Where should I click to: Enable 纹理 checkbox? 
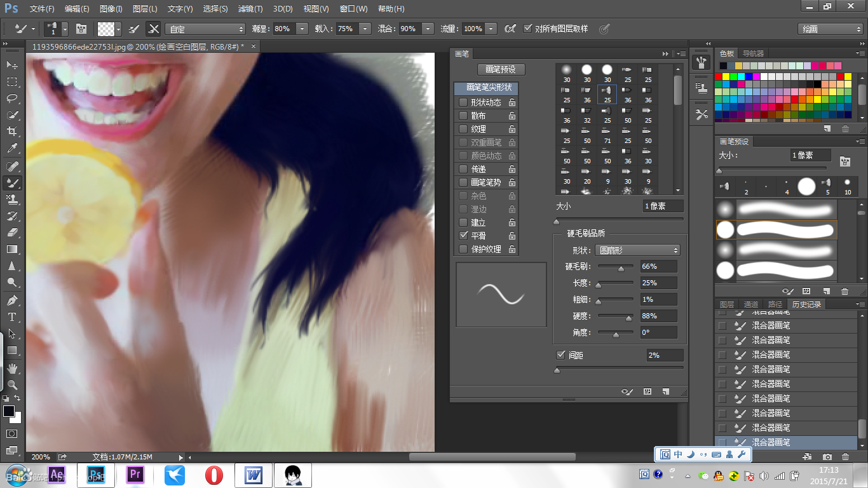click(463, 129)
